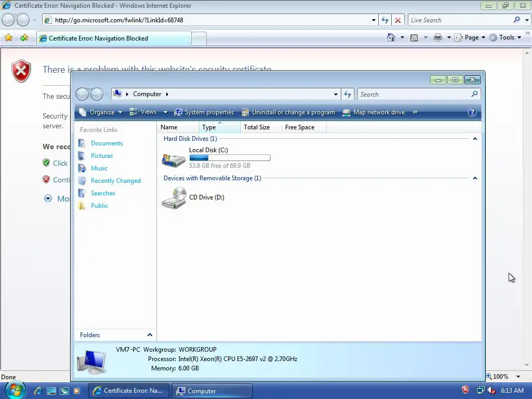Launch Internet Explorer from Quick Launch
The height and width of the screenshot is (399, 532).
click(38, 391)
